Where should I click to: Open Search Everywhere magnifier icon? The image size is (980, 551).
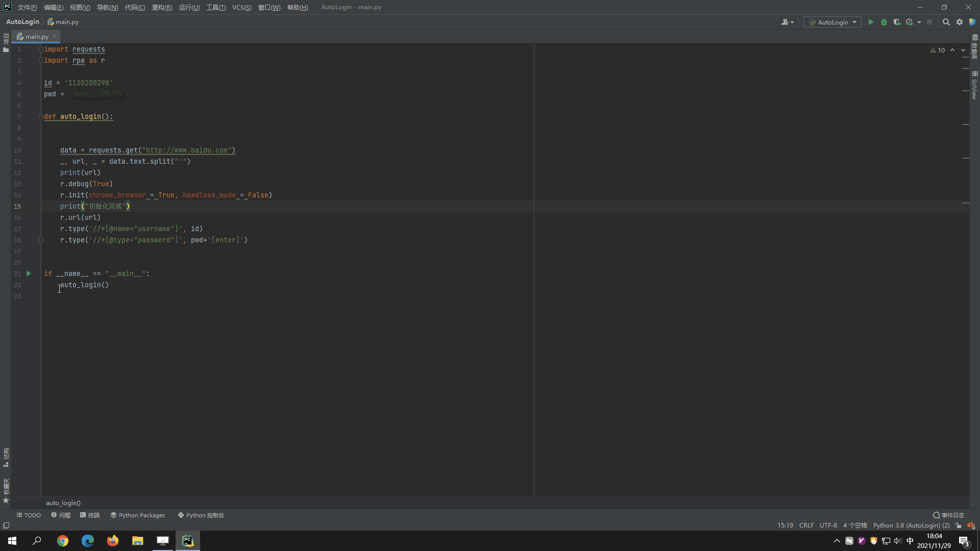tap(946, 22)
